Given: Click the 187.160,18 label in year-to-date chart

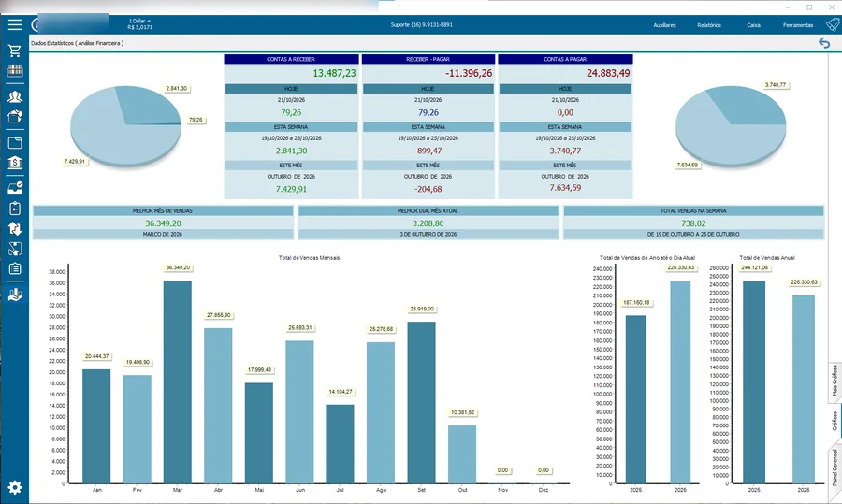Looking at the screenshot, I should pos(636,303).
